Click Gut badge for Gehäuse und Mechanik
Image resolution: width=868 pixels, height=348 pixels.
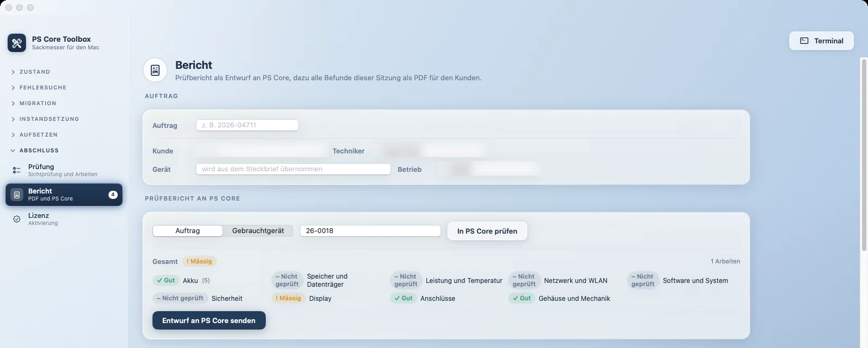click(x=522, y=298)
